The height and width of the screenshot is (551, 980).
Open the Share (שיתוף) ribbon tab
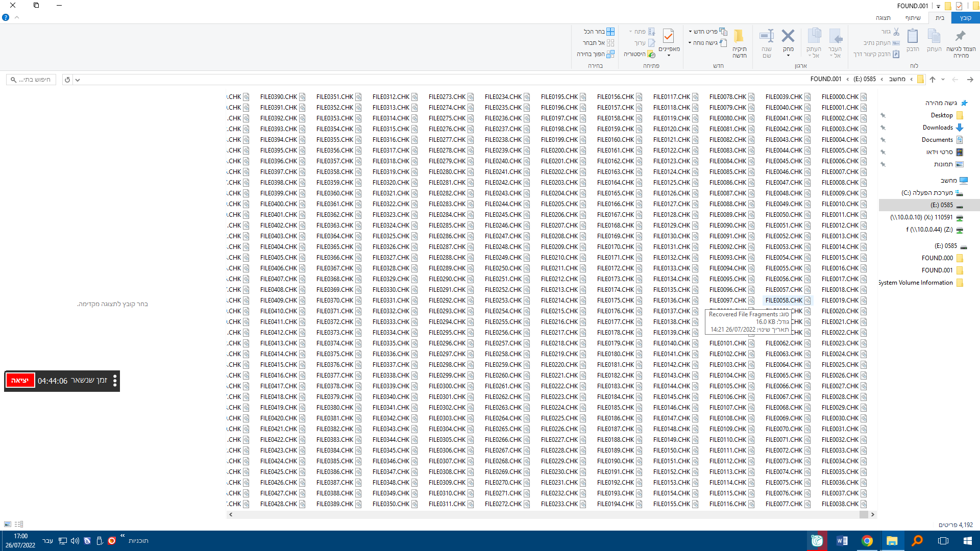coord(913,18)
